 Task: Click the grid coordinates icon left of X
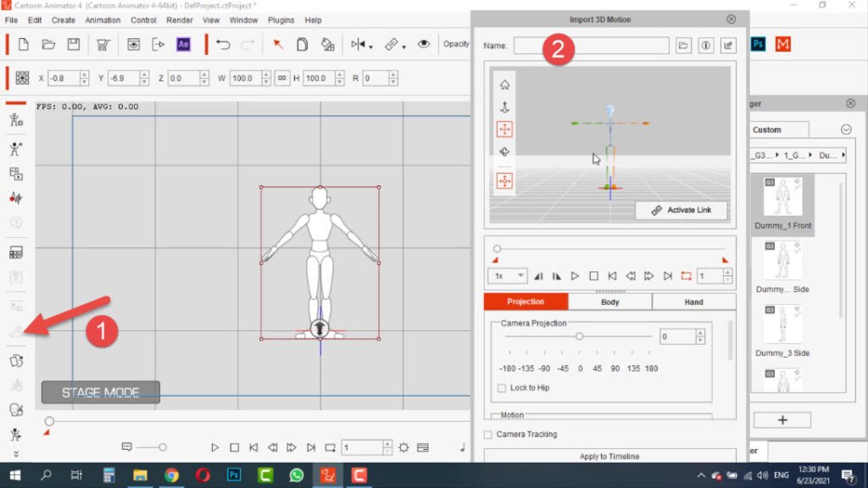22,78
